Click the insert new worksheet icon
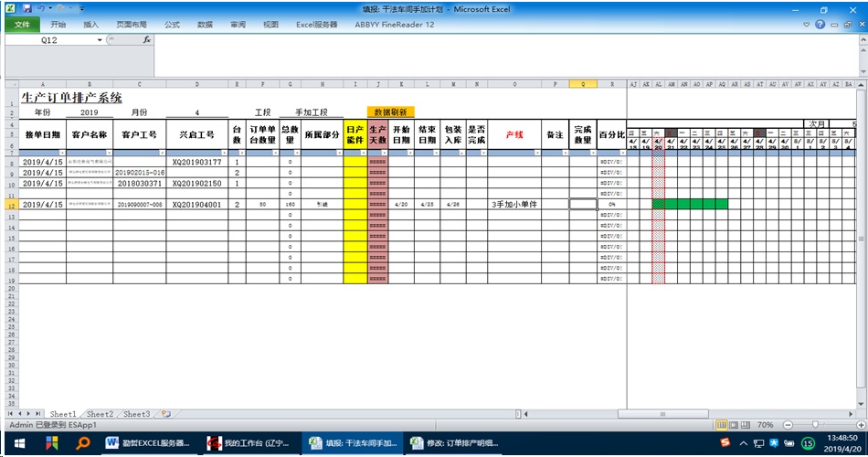 pyautogui.click(x=164, y=414)
